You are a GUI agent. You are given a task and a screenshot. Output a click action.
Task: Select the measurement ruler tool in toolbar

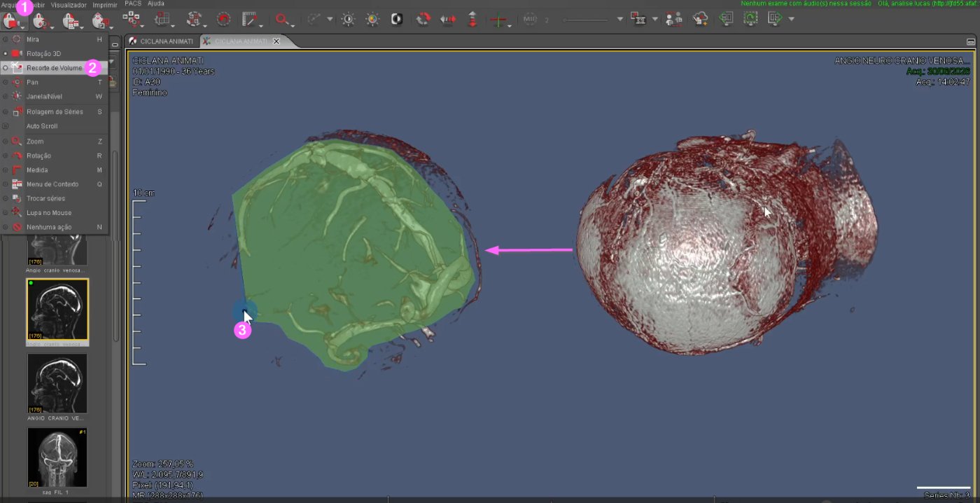click(249, 19)
